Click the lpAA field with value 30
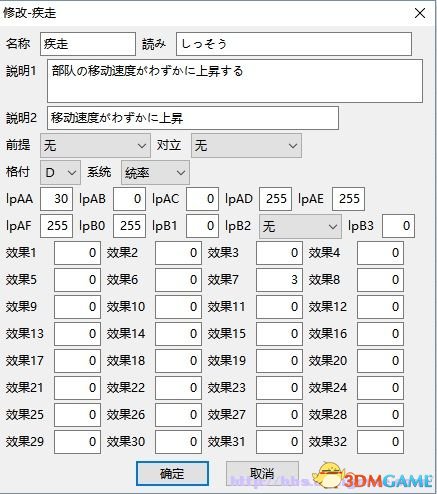The image size is (437, 494). [x=56, y=199]
